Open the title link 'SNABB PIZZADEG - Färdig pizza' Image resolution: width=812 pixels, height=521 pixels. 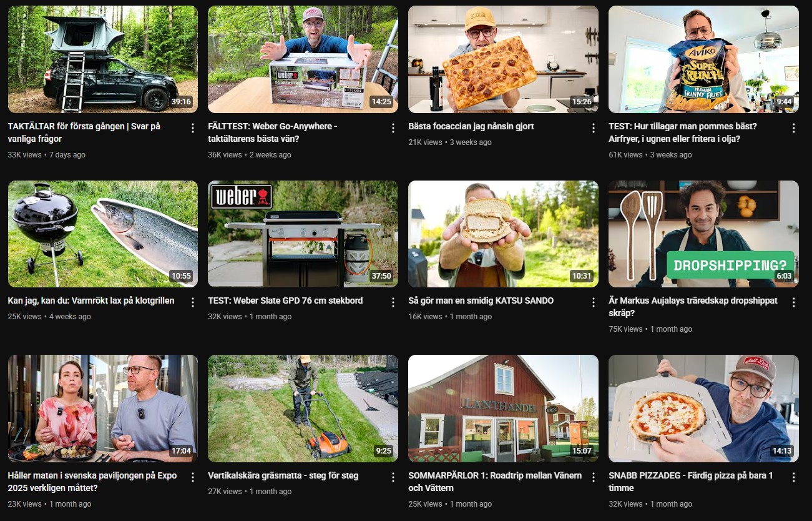coord(691,482)
